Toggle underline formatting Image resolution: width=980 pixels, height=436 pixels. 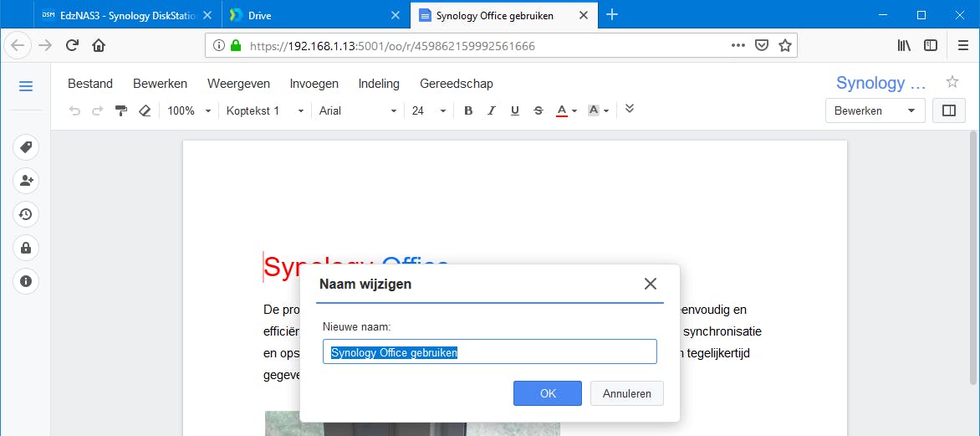click(515, 110)
